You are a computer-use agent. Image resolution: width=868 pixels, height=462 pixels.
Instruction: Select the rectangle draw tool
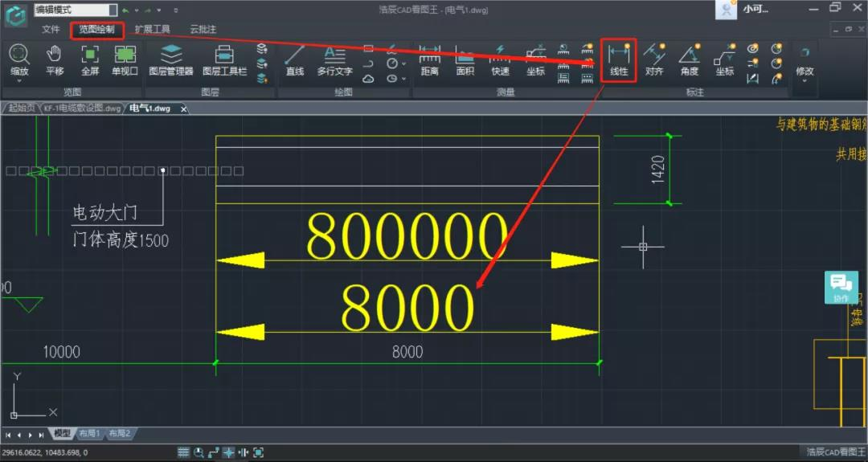(x=368, y=49)
